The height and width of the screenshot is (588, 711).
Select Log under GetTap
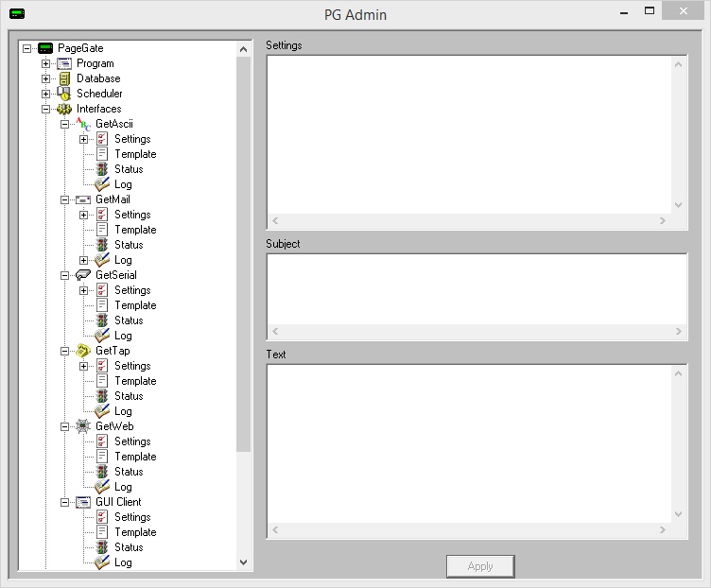click(123, 411)
